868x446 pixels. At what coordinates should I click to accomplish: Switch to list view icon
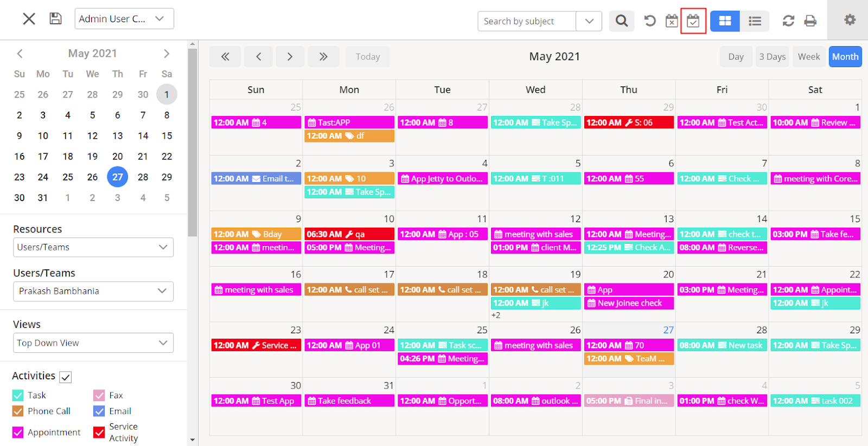tap(755, 21)
